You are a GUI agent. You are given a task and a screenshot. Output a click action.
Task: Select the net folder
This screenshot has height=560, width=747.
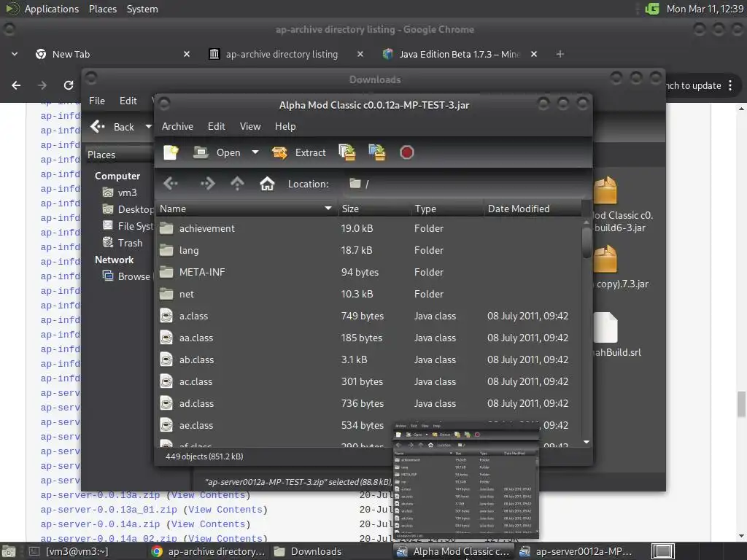[x=368, y=295]
